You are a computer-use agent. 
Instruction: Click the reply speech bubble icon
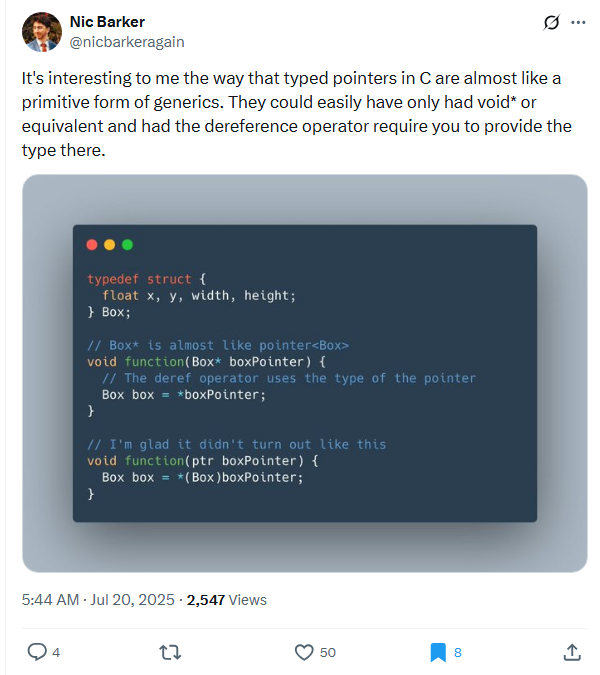pyautogui.click(x=37, y=652)
